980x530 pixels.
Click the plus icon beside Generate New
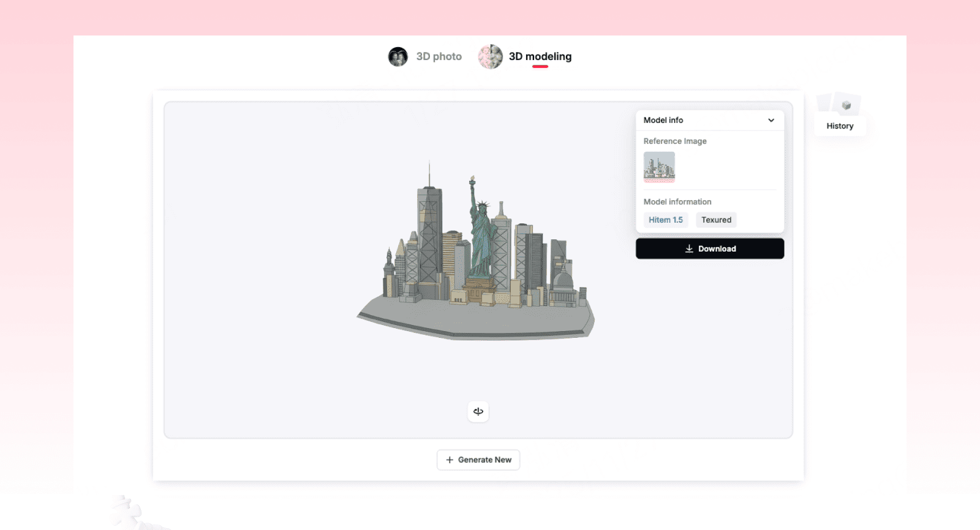tap(450, 460)
